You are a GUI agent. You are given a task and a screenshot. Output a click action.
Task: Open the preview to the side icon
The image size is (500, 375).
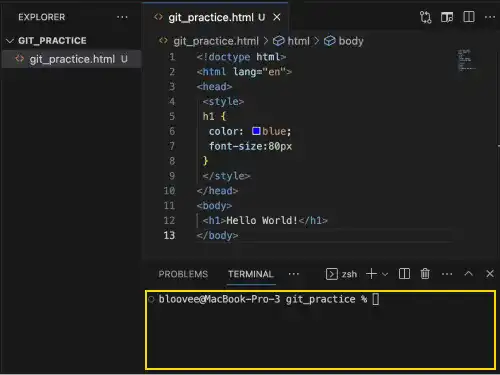[447, 17]
